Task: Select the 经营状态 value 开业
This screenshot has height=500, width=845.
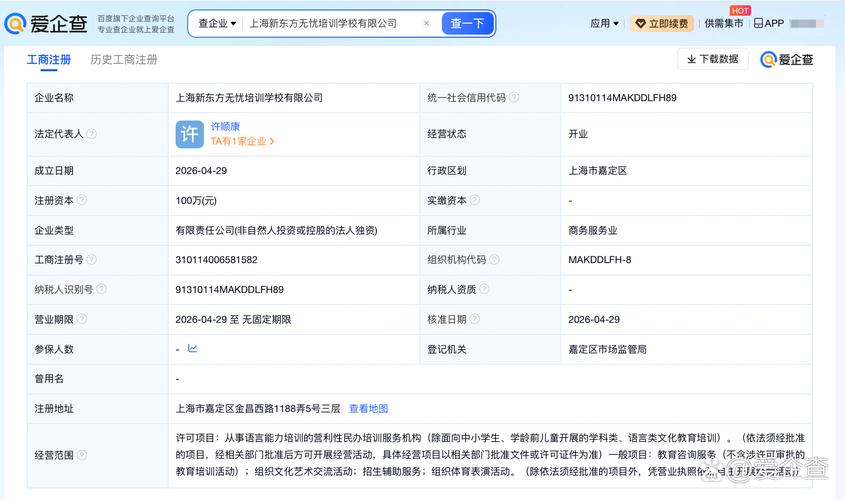Action: point(578,134)
